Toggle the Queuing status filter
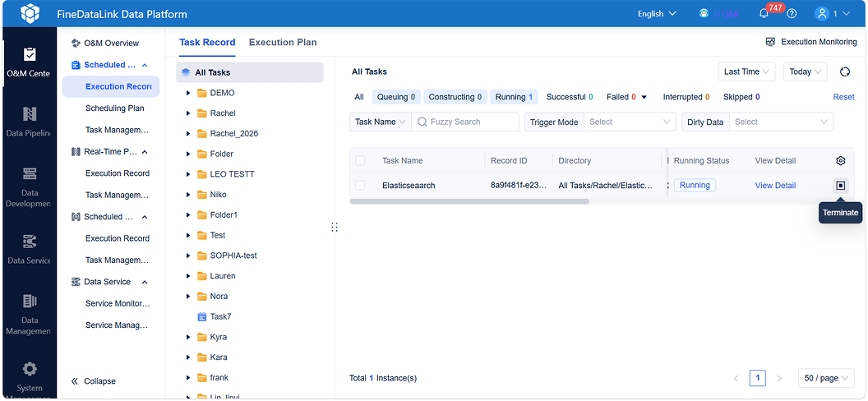This screenshot has width=868, height=401. point(396,97)
